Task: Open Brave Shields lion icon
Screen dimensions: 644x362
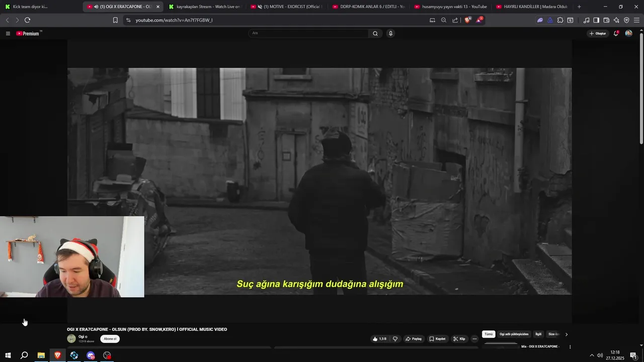Action: click(x=467, y=20)
